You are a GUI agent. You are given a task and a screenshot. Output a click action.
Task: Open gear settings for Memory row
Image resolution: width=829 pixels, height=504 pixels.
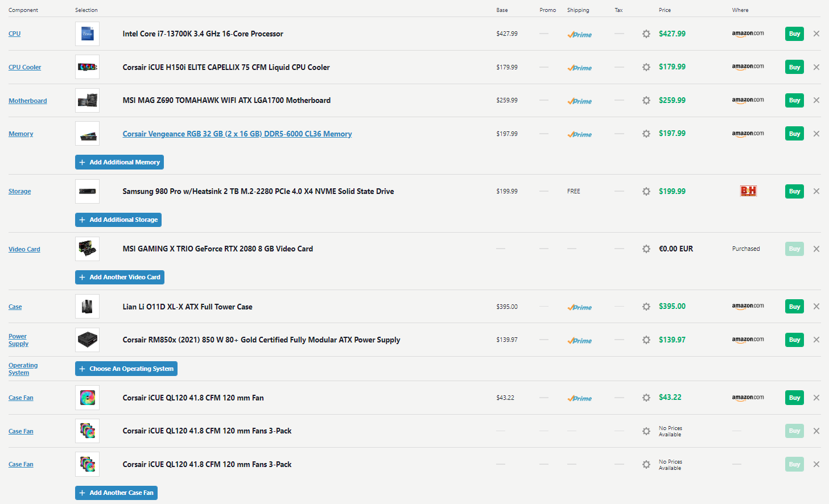646,134
